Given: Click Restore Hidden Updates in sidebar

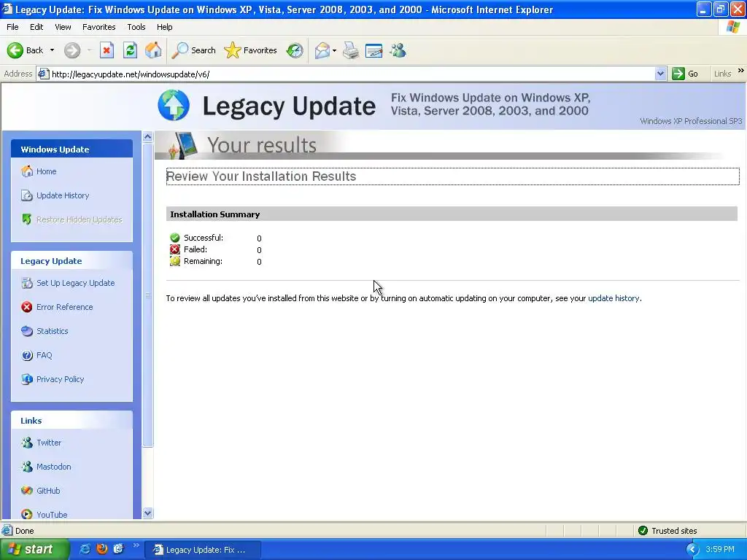Looking at the screenshot, I should [x=79, y=219].
